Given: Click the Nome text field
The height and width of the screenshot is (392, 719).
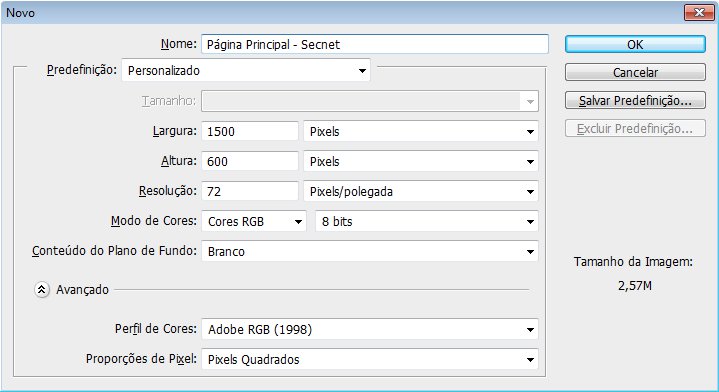Looking at the screenshot, I should point(375,44).
